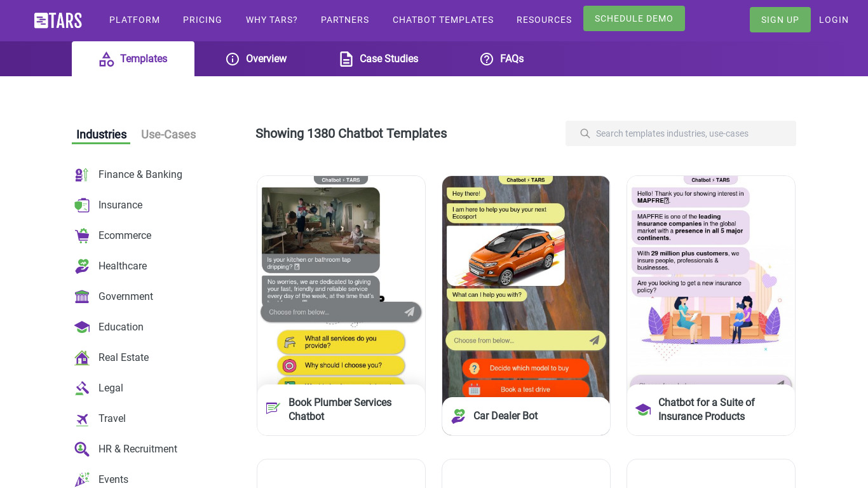Click icon beside Book Plumber Services Chatbot
Screen dimensions: 868x488
273,408
